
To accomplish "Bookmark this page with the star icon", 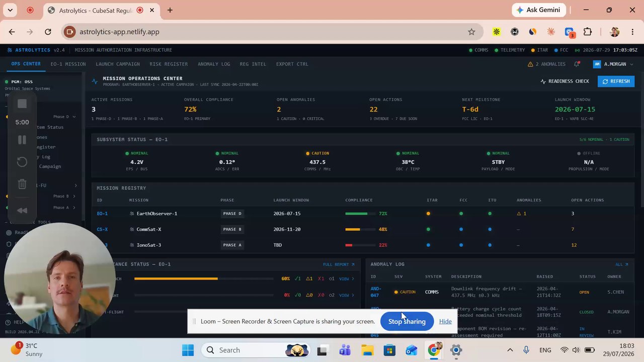I will point(471,32).
